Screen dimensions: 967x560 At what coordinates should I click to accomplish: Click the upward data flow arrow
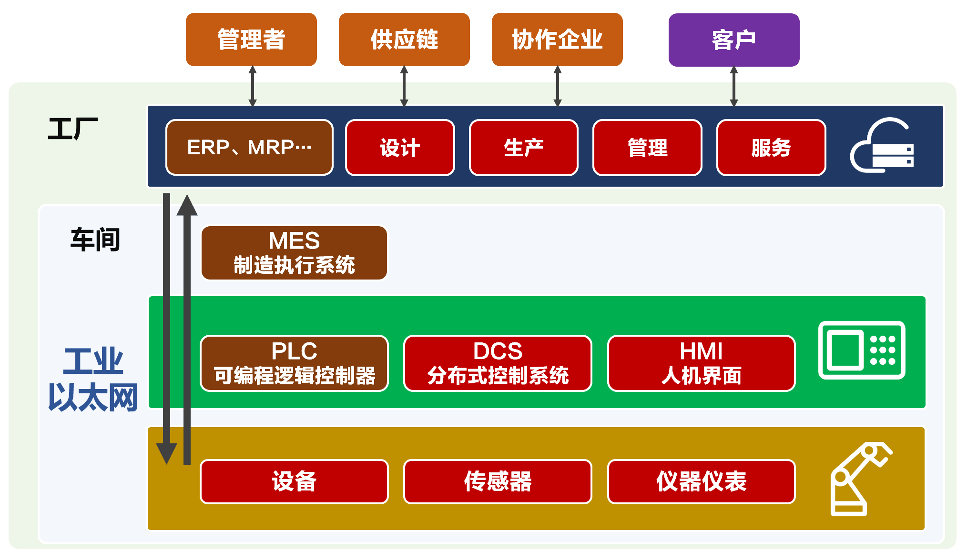coord(187,330)
